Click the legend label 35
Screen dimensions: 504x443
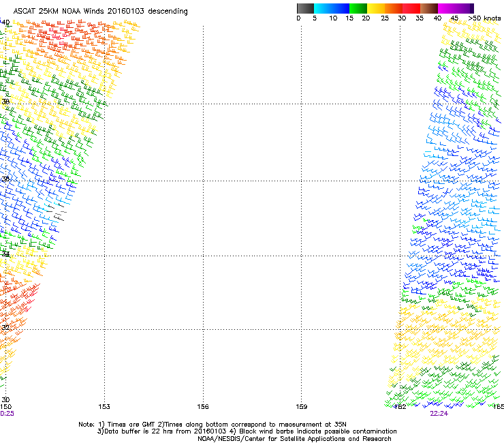pos(420,18)
